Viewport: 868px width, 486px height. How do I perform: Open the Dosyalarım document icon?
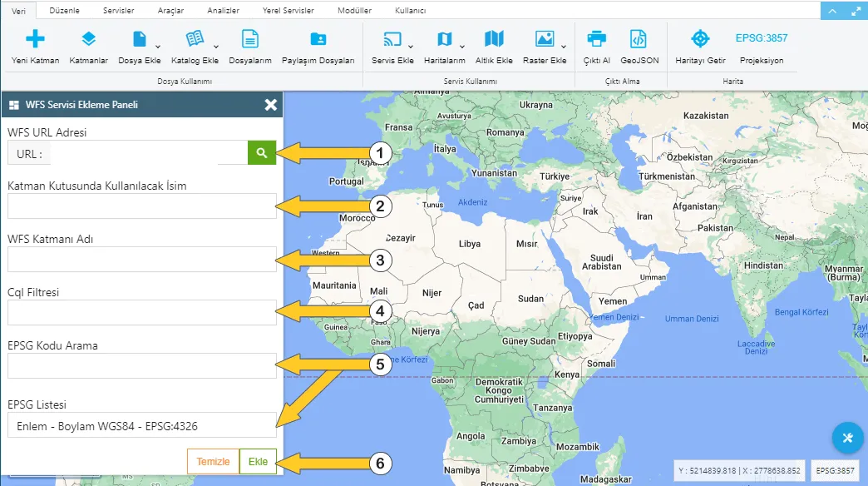point(250,39)
